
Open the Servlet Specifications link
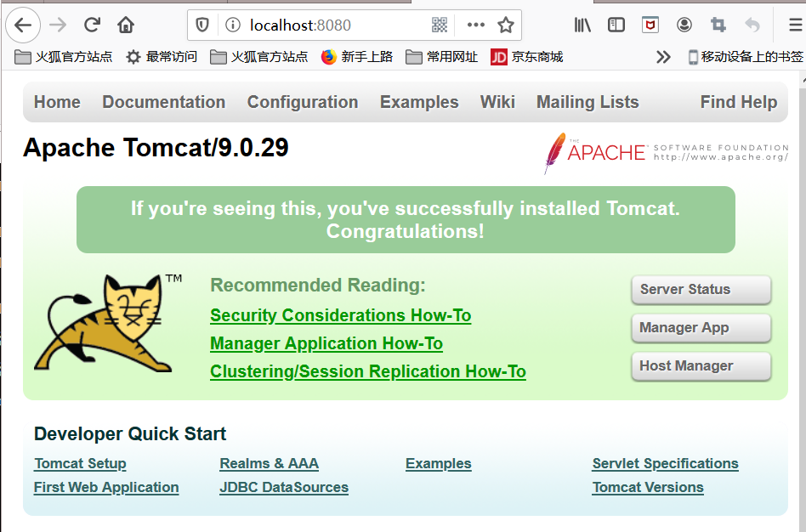665,464
